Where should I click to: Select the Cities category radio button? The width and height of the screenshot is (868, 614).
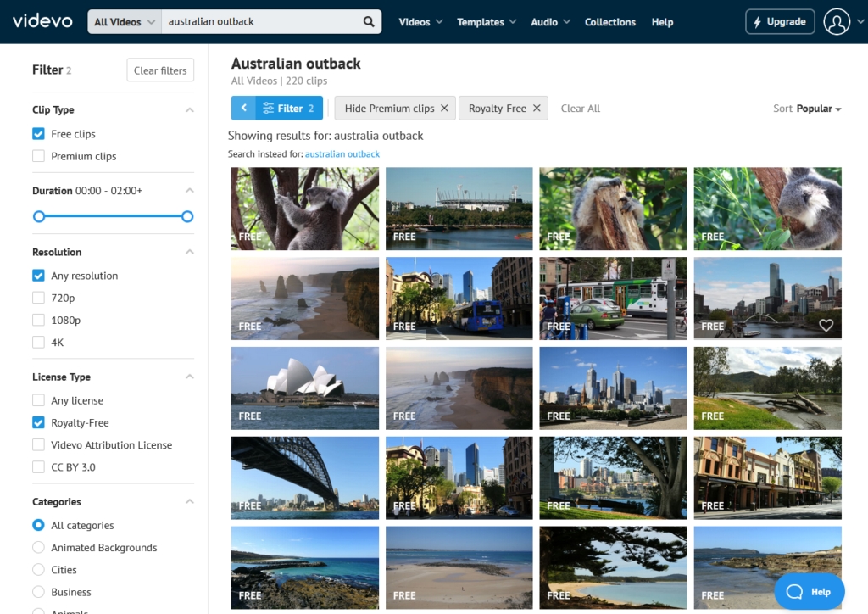tap(38, 570)
